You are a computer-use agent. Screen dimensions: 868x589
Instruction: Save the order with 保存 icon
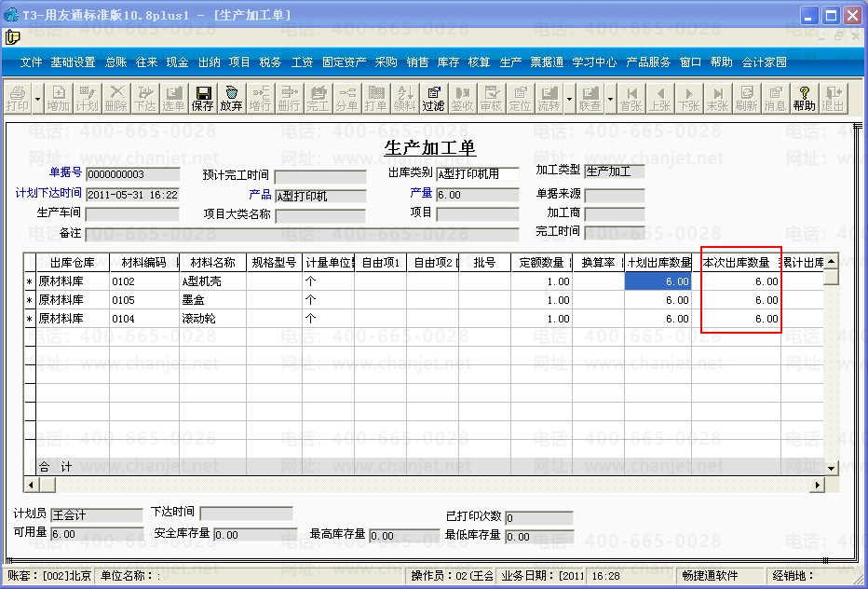(x=203, y=98)
